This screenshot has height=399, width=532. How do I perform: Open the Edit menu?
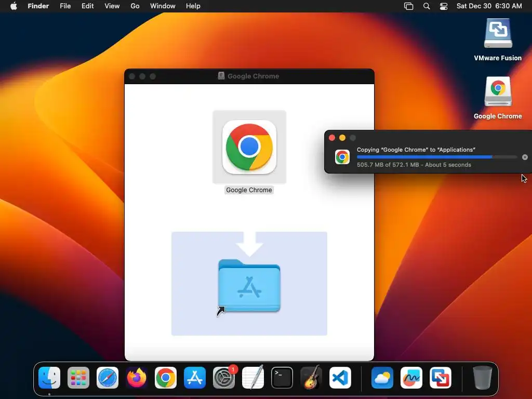pos(87,6)
